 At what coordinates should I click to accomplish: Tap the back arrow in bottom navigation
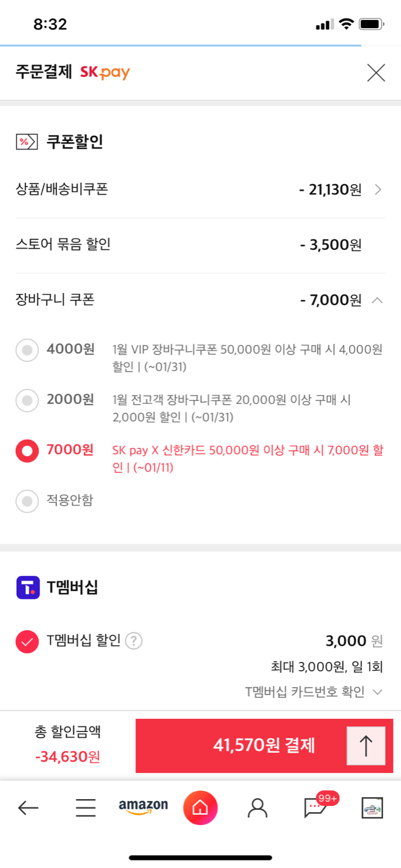pyautogui.click(x=28, y=808)
